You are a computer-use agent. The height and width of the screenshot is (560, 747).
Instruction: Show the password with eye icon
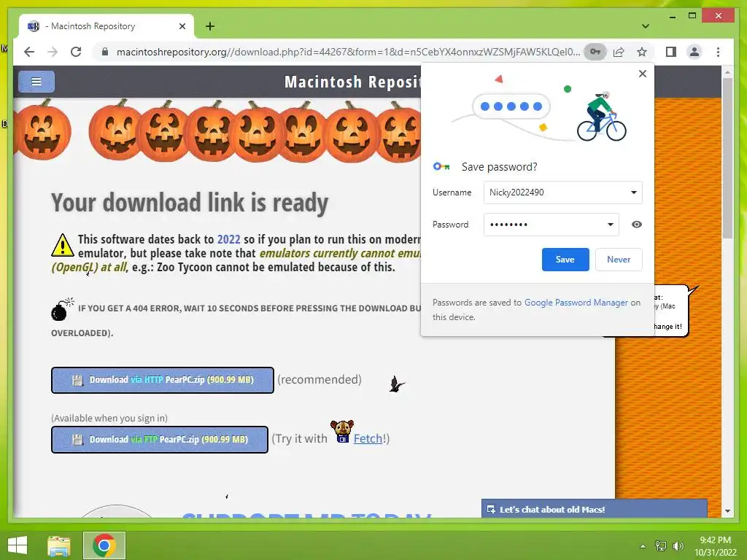[x=636, y=225]
